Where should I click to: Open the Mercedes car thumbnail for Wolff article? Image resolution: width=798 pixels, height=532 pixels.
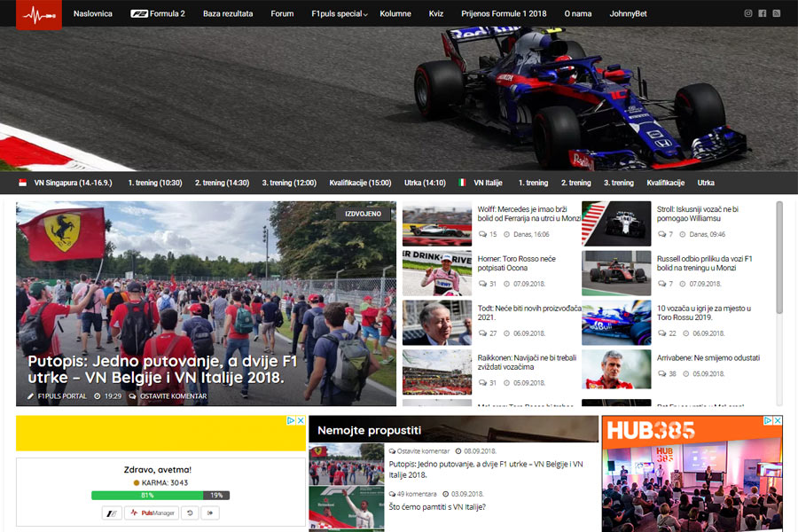coord(437,224)
